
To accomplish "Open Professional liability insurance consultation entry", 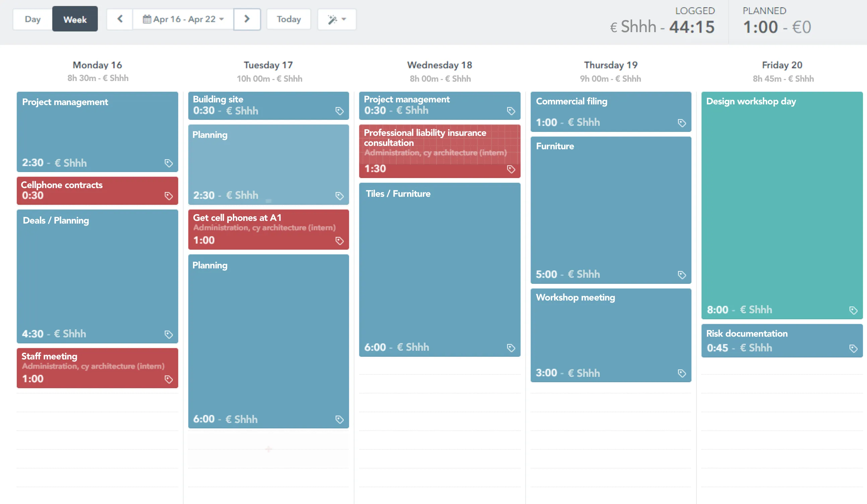I will click(x=439, y=151).
